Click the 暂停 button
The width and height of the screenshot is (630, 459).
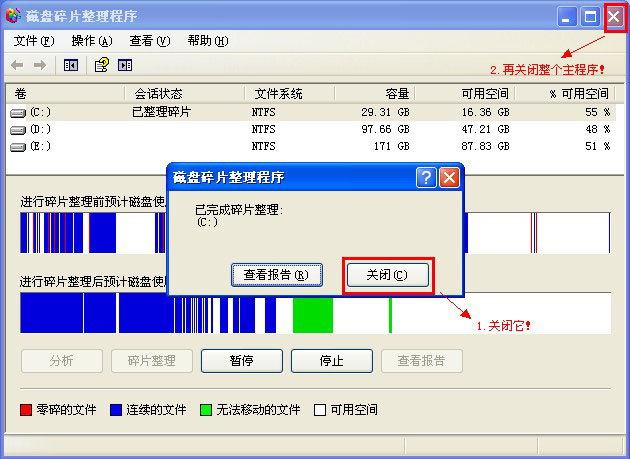tap(242, 361)
